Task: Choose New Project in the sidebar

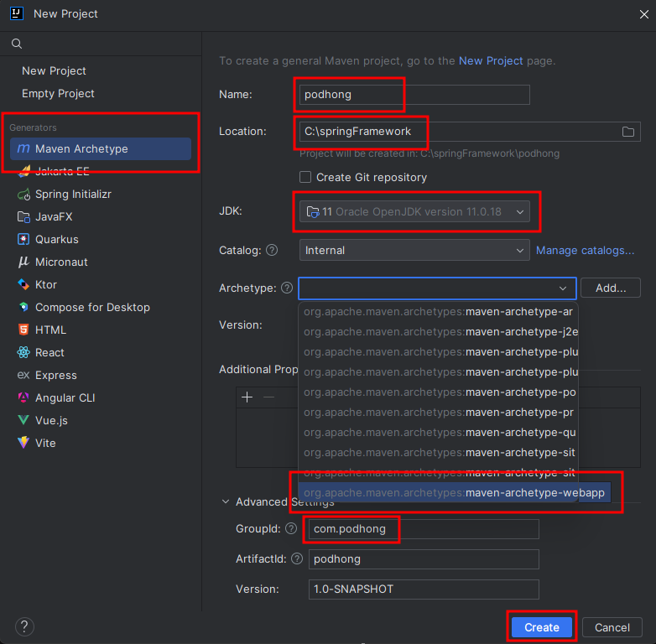Action: [54, 70]
